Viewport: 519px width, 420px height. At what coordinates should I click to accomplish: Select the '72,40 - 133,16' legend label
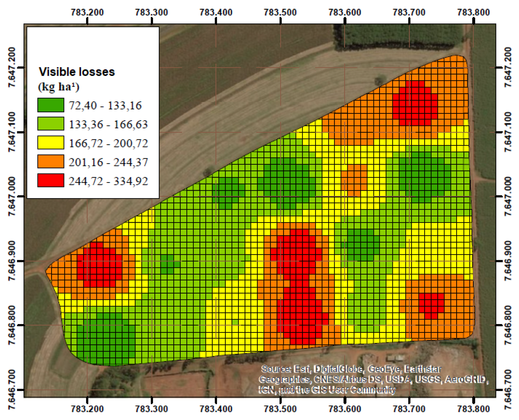coord(105,106)
